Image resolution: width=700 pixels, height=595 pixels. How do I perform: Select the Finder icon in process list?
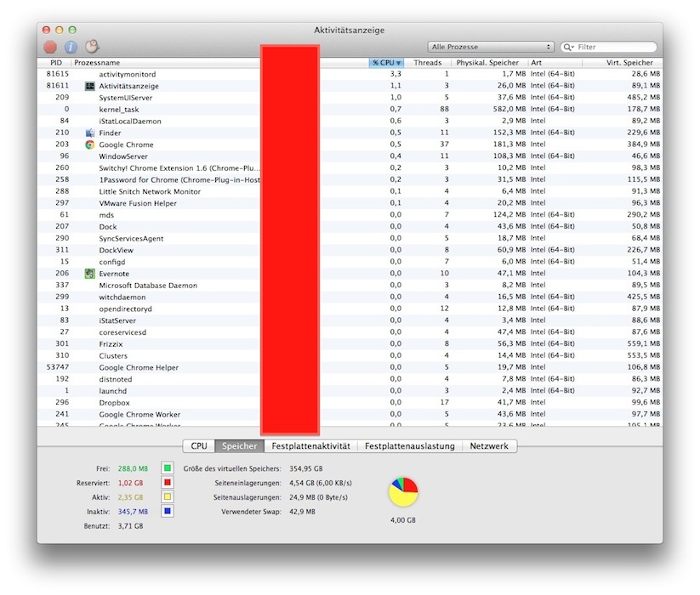pyautogui.click(x=89, y=133)
